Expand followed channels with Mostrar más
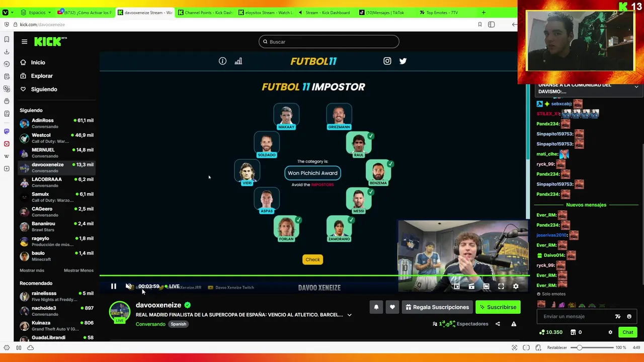This screenshot has width=644, height=362. click(32, 270)
